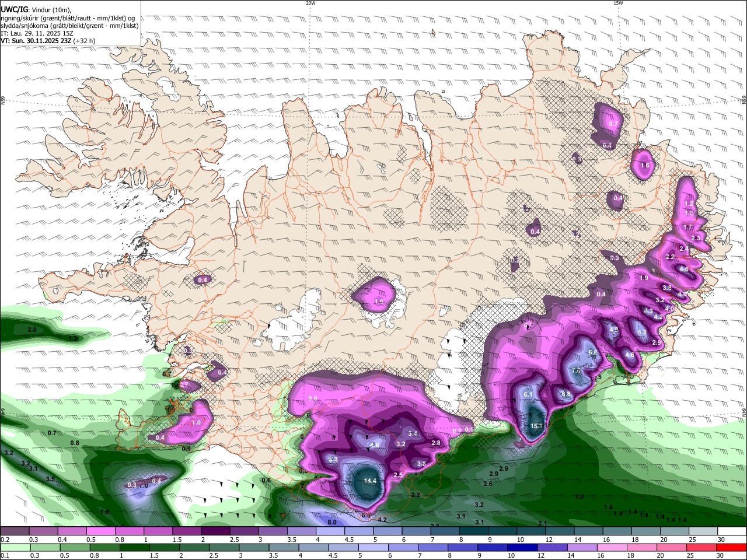This screenshot has width=747, height=560.
Task: Pick crimson 25 swatch in lower legend row
Action: [x=701, y=547]
